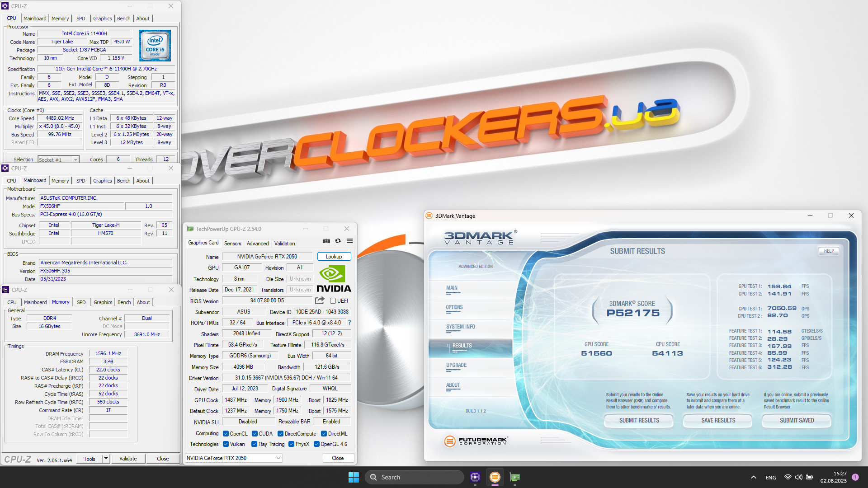Click SUBMIT RESULTS button in 3DMark
The image size is (868, 488).
coord(639,420)
